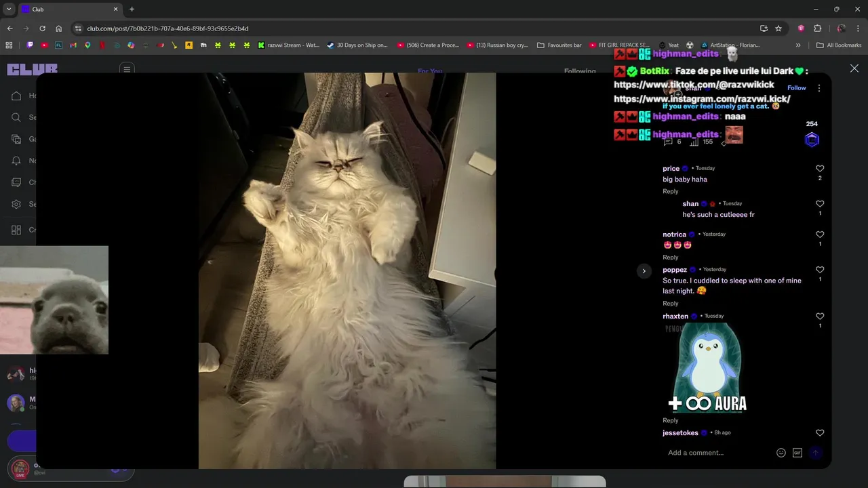Open Home from the sidebar
Image resolution: width=868 pixels, height=488 pixels.
click(x=17, y=96)
